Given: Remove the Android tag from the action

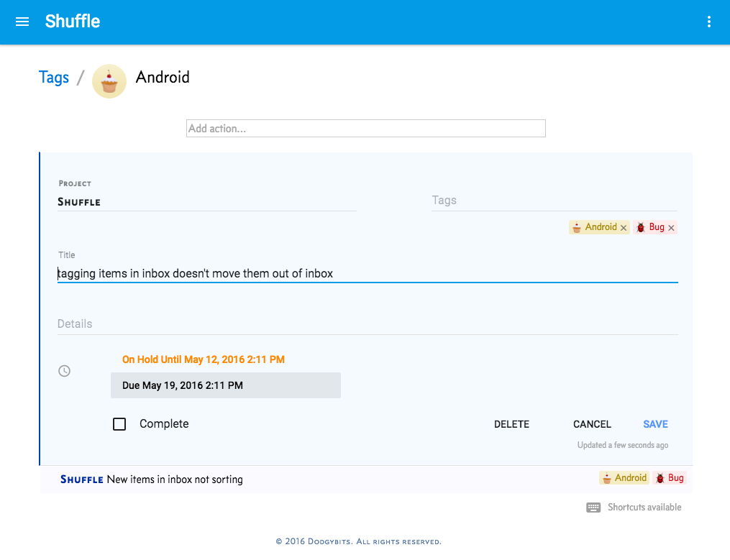Looking at the screenshot, I should (x=624, y=228).
